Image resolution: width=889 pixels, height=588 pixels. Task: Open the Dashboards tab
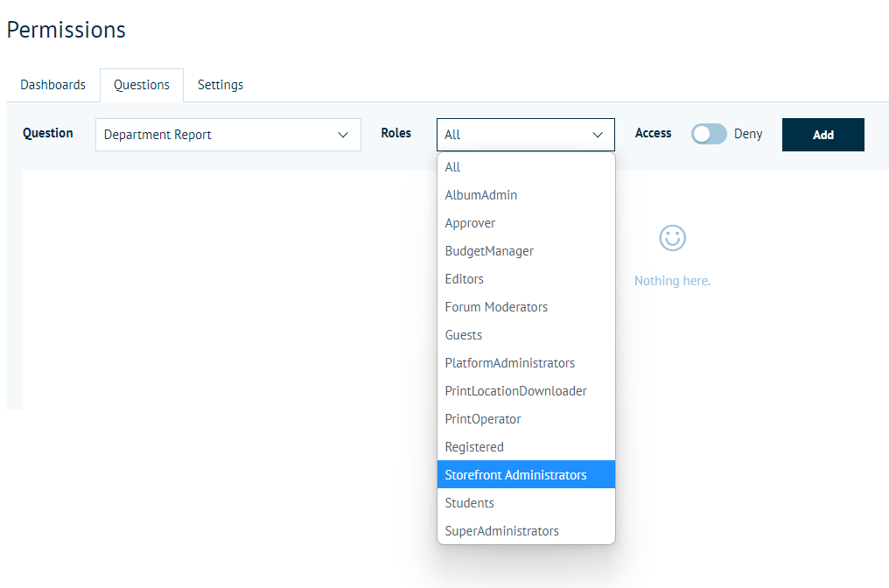pos(52,85)
